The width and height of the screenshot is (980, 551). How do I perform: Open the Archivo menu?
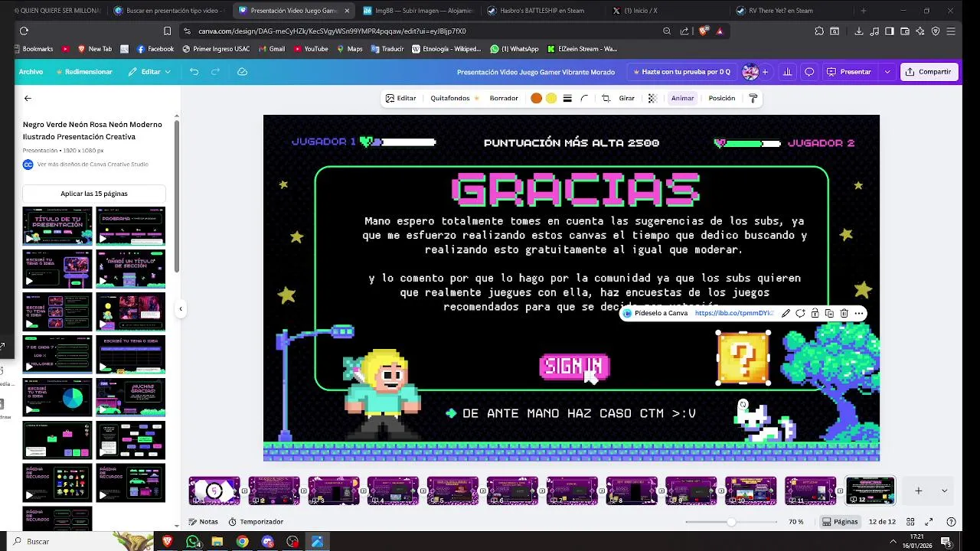click(31, 72)
